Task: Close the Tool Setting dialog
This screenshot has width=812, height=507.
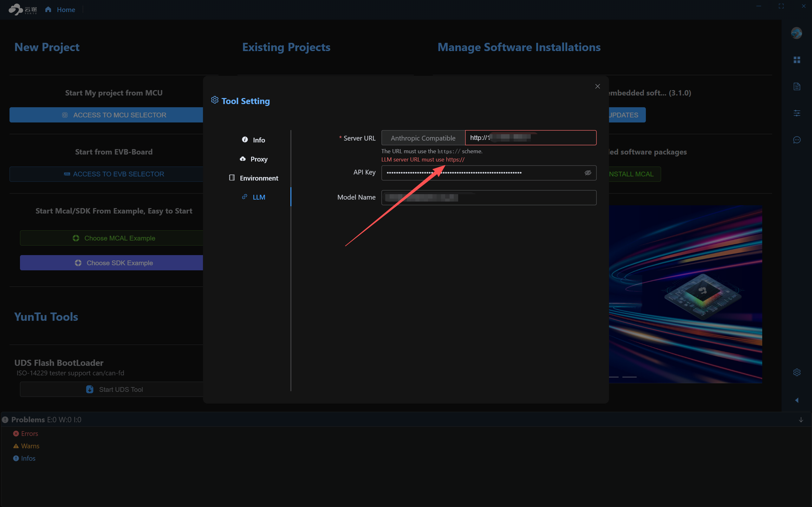Action: [x=597, y=87]
